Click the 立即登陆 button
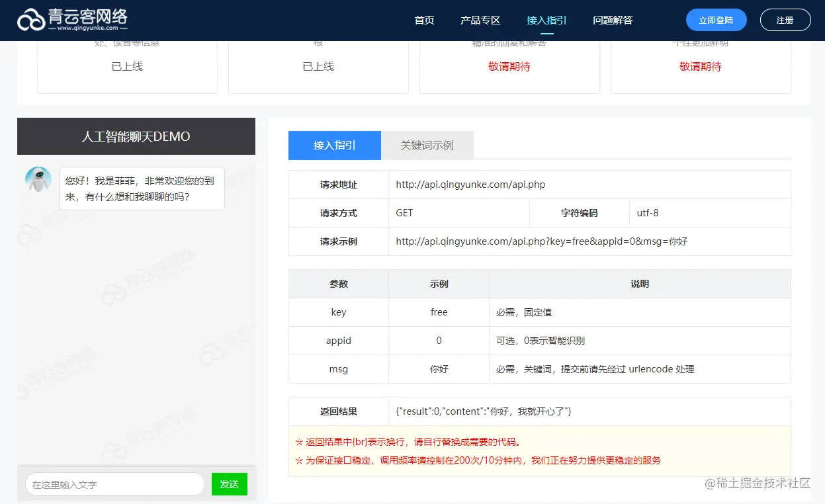Viewport: 825px width, 504px height. point(716,20)
